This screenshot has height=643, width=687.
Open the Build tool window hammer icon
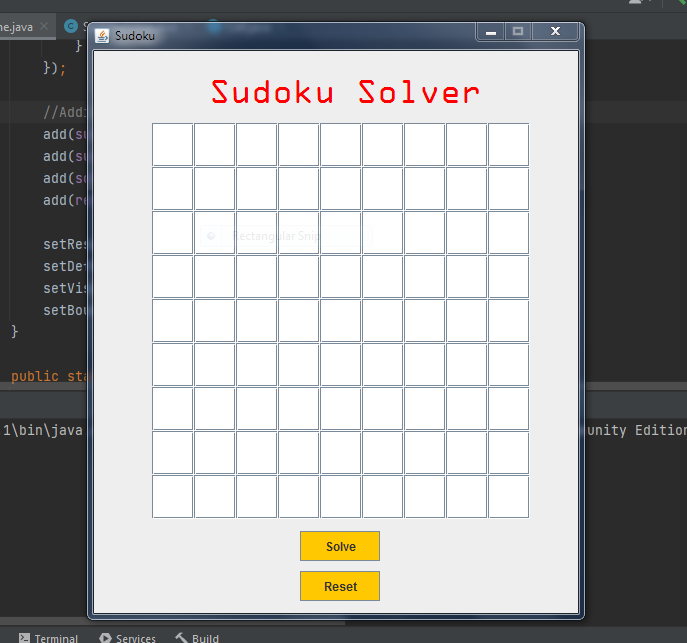181,638
